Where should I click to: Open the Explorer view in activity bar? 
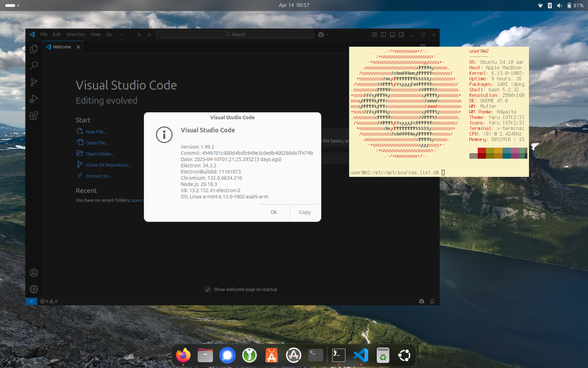(34, 49)
